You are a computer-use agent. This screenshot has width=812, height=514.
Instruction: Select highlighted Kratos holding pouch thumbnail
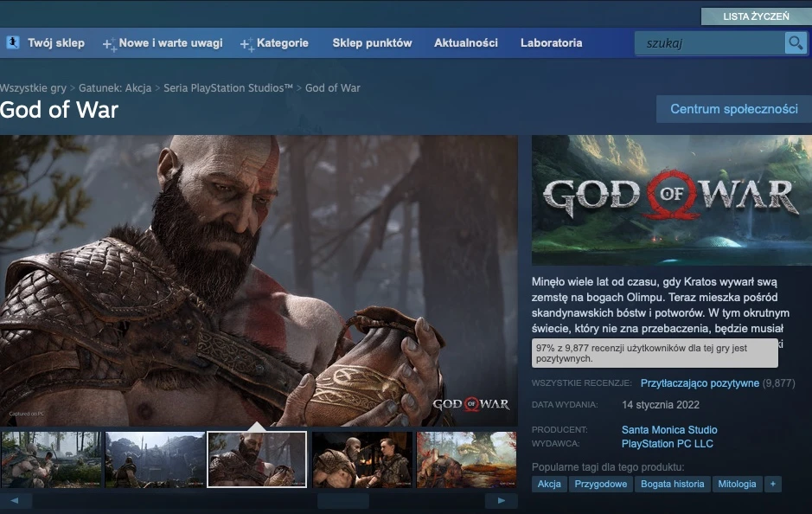257,459
